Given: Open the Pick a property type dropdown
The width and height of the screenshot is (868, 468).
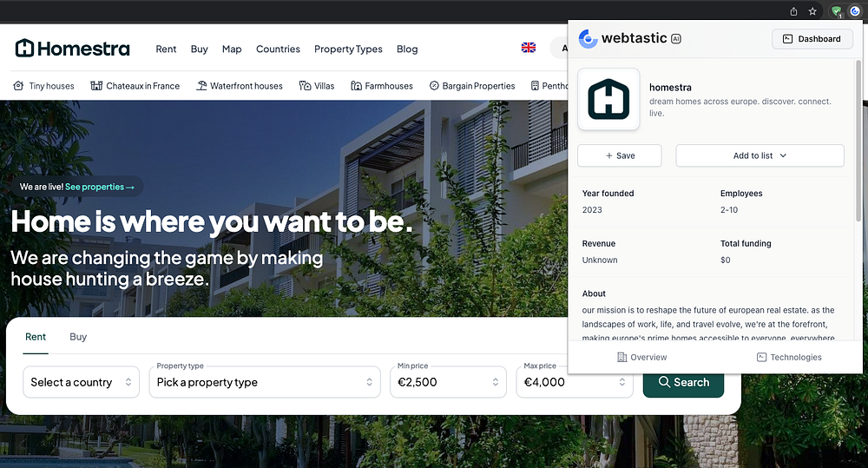Looking at the screenshot, I should 265,382.
